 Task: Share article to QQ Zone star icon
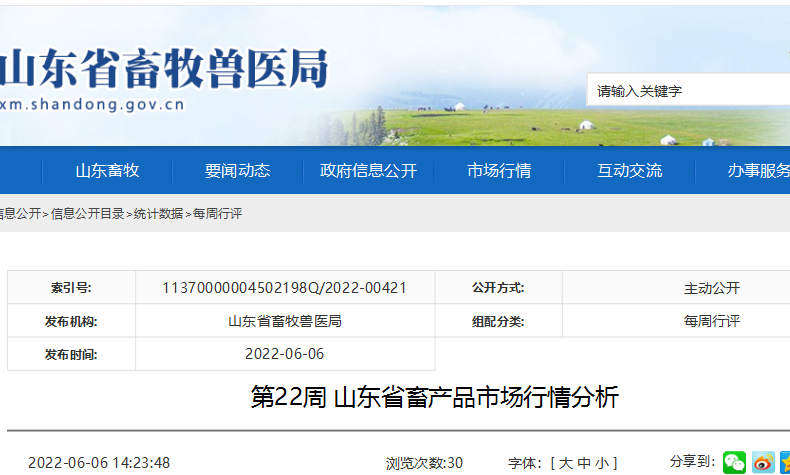(785, 462)
